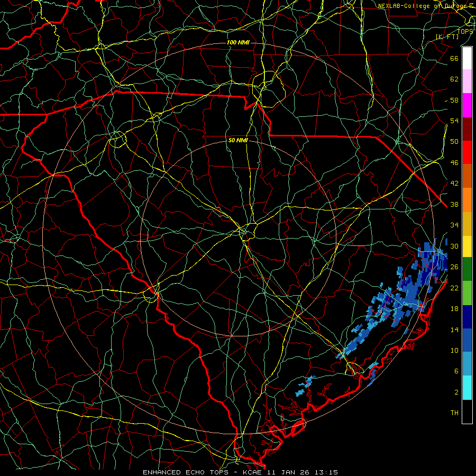Screen dimensions: 476x476
Task: Click the 13:15 timestamp
Action: click(326, 472)
